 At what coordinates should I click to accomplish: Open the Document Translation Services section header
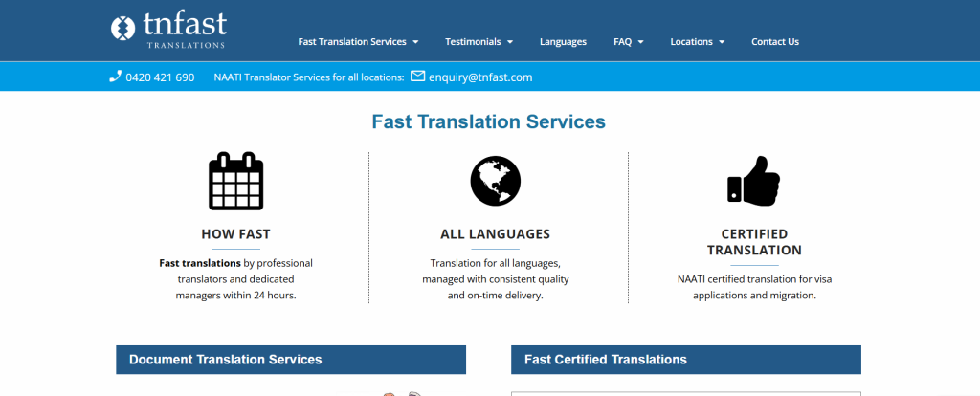[x=226, y=360]
